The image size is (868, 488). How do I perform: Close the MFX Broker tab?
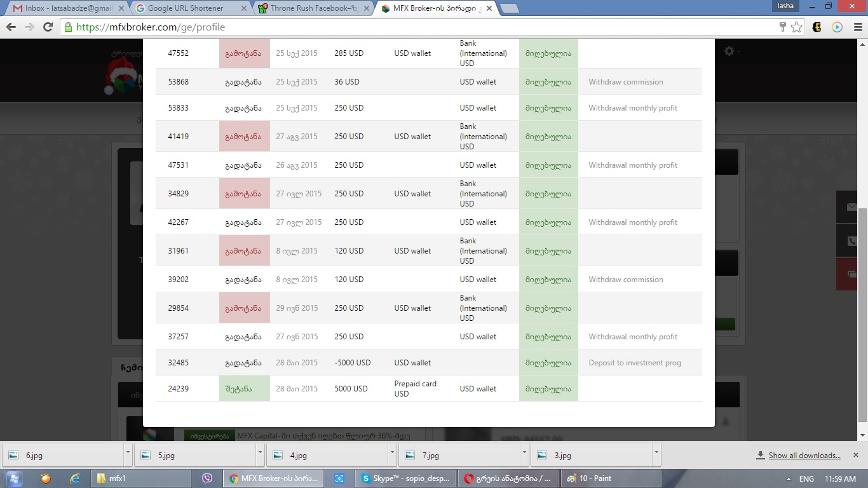(x=489, y=8)
